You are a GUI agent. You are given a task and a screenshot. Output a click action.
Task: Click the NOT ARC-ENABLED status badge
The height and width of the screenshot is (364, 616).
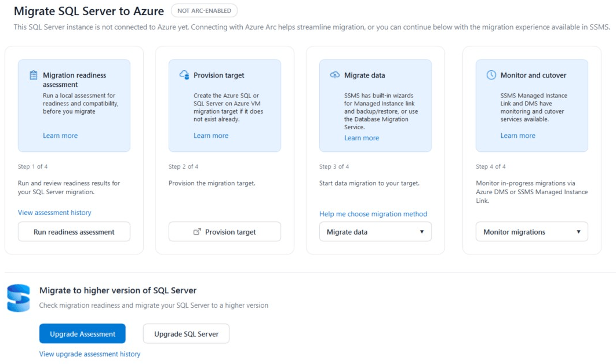[204, 10]
